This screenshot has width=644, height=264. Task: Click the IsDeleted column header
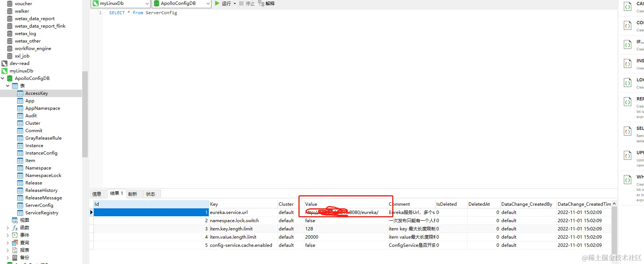(x=451, y=204)
